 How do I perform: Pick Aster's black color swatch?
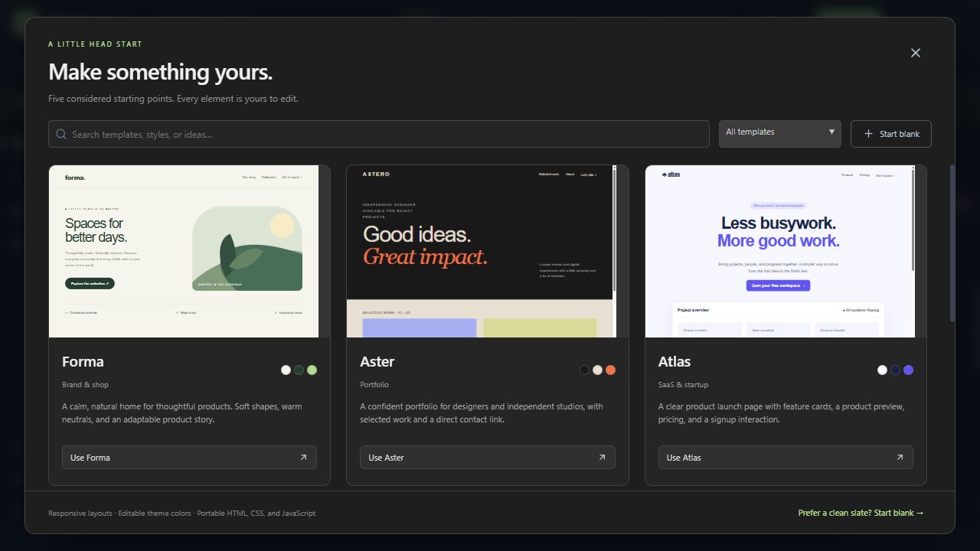(x=584, y=370)
